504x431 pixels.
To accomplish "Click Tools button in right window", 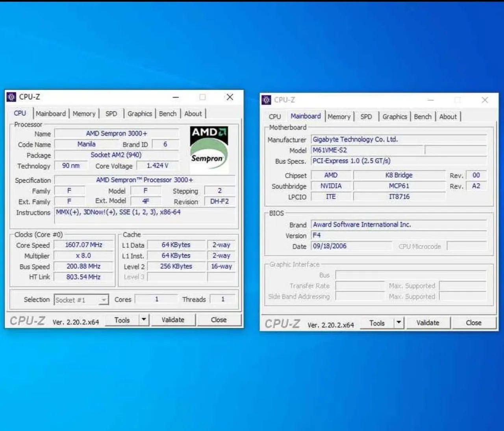I will pos(377,323).
